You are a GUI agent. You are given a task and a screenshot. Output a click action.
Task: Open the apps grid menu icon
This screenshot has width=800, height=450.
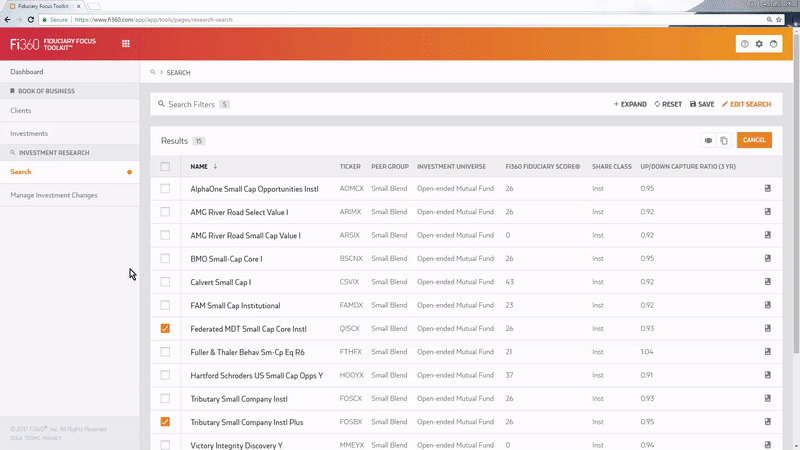click(126, 44)
